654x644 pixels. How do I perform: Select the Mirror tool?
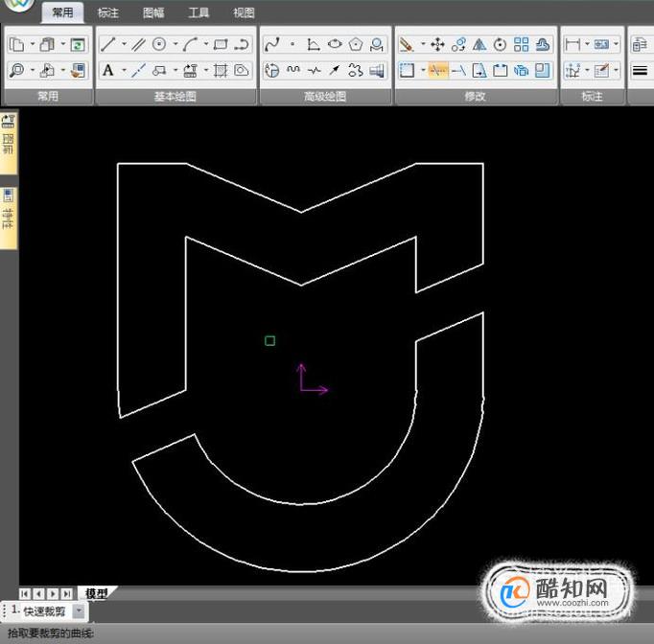[x=479, y=44]
